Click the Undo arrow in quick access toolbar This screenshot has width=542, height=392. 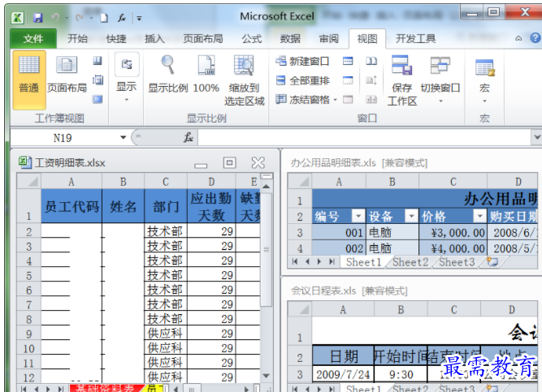pos(55,17)
